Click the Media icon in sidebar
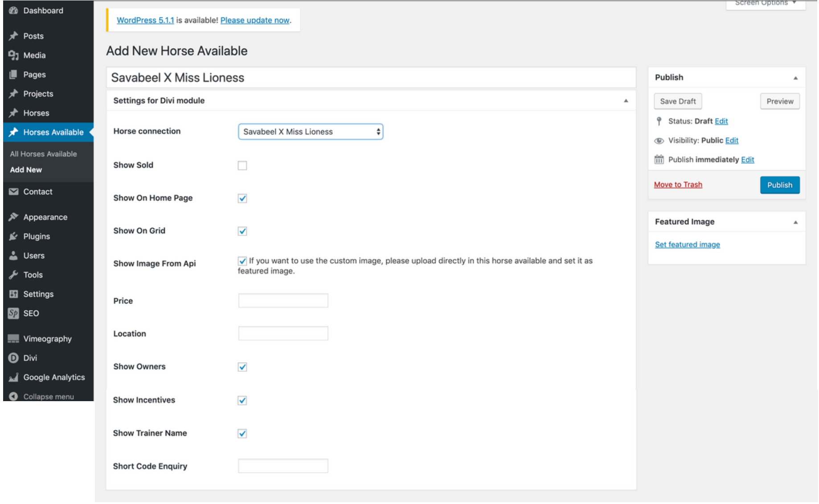 (x=13, y=55)
